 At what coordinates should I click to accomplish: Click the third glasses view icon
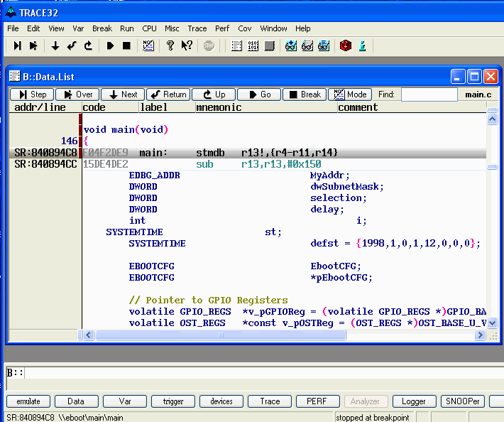tap(324, 46)
